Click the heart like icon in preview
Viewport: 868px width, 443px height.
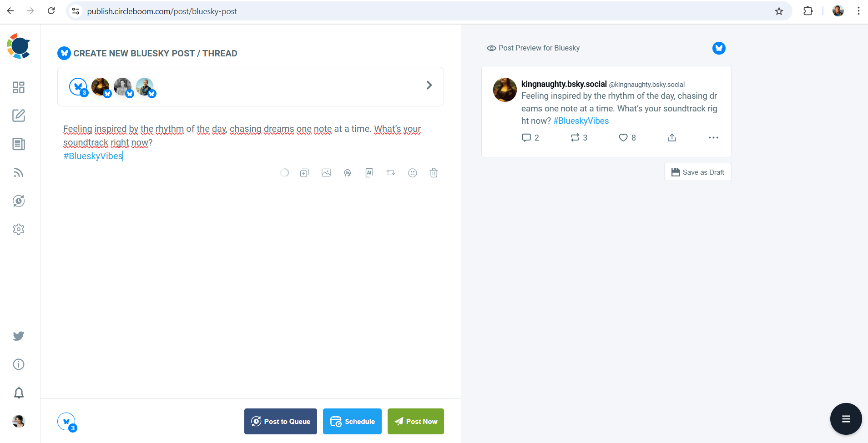pyautogui.click(x=623, y=137)
